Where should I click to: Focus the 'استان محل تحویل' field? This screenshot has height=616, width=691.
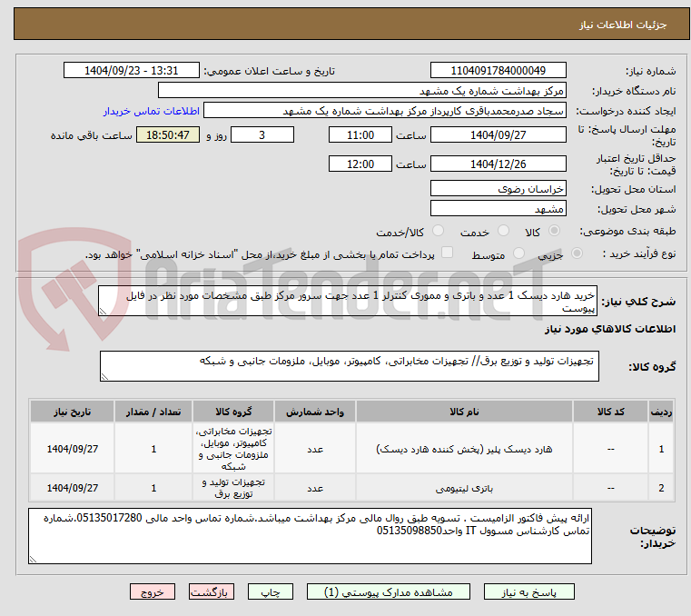(498, 188)
